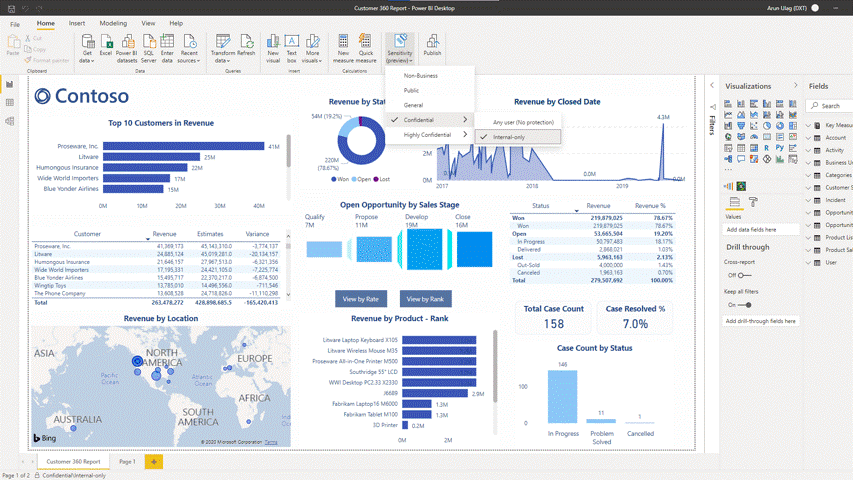Screen dimensions: 853x480
Task: Select the line chart visualization
Action: (x=728, y=114)
